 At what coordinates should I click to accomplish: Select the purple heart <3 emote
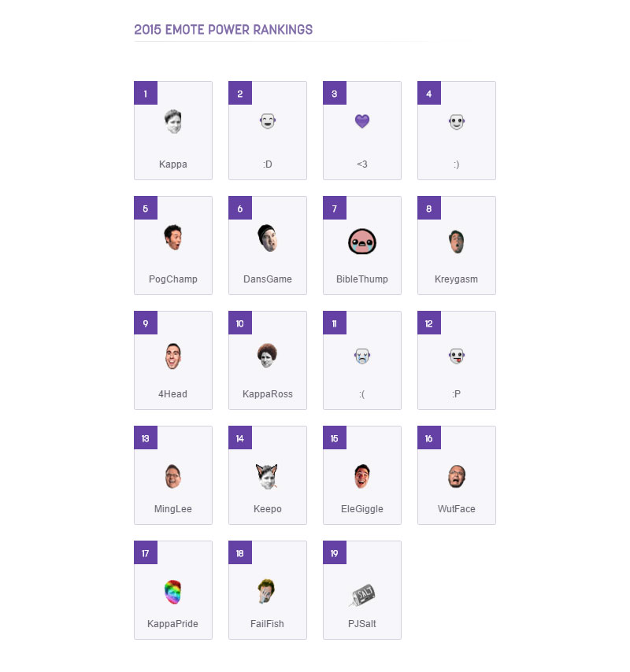(362, 121)
